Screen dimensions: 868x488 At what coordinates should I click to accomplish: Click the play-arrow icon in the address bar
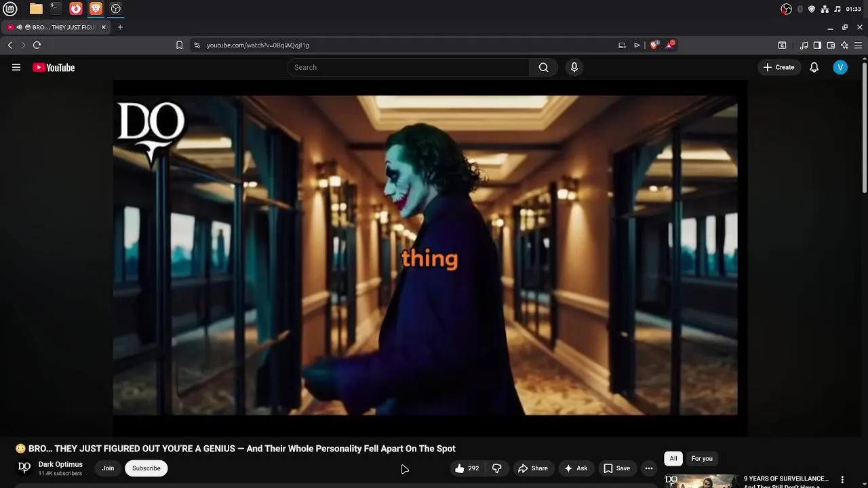tap(637, 45)
